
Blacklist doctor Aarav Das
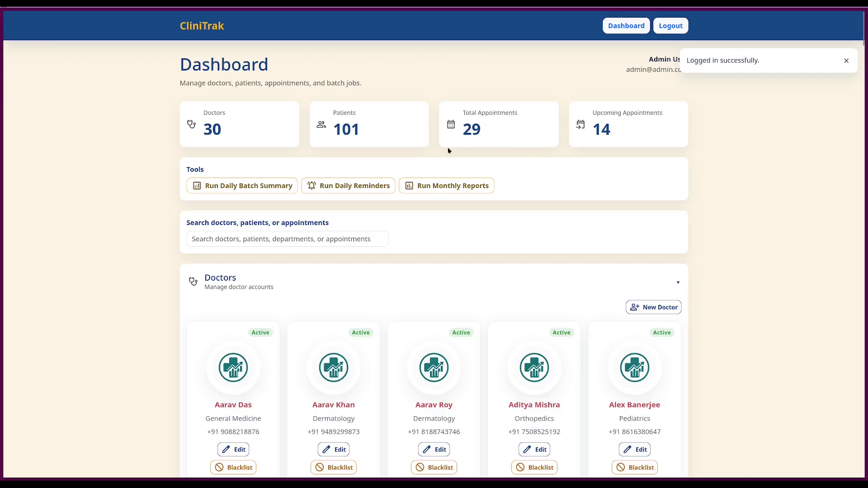click(233, 467)
